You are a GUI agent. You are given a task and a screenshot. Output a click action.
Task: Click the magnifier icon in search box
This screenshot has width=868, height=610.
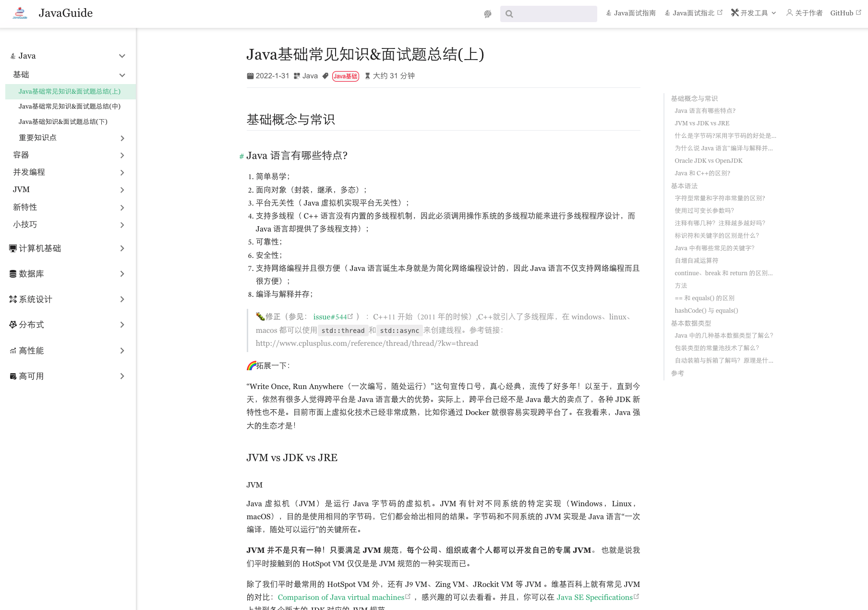click(x=509, y=13)
